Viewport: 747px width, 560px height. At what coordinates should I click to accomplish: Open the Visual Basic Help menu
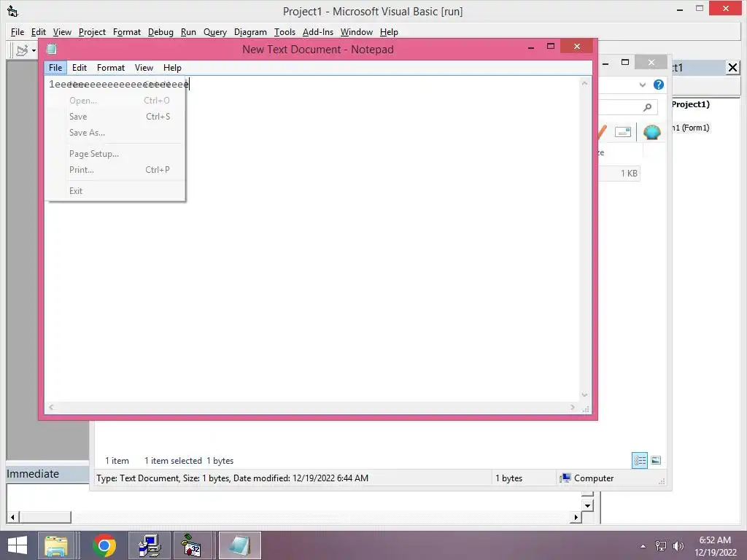click(389, 32)
